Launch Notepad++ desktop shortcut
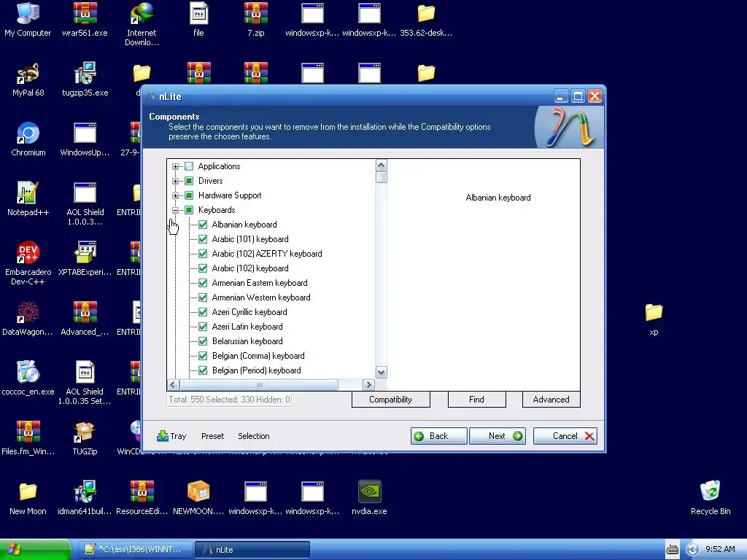The width and height of the screenshot is (747, 560). 28,198
